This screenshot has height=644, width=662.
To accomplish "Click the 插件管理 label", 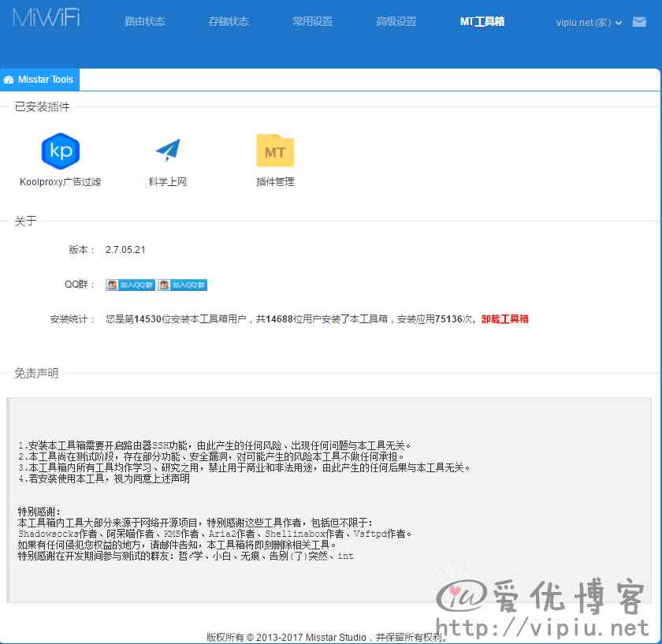I will click(275, 182).
